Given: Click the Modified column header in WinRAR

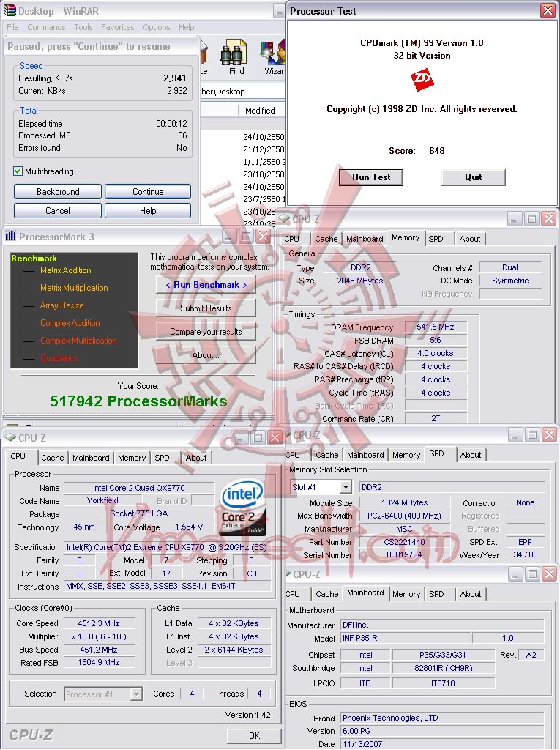Looking at the screenshot, I should [x=261, y=111].
